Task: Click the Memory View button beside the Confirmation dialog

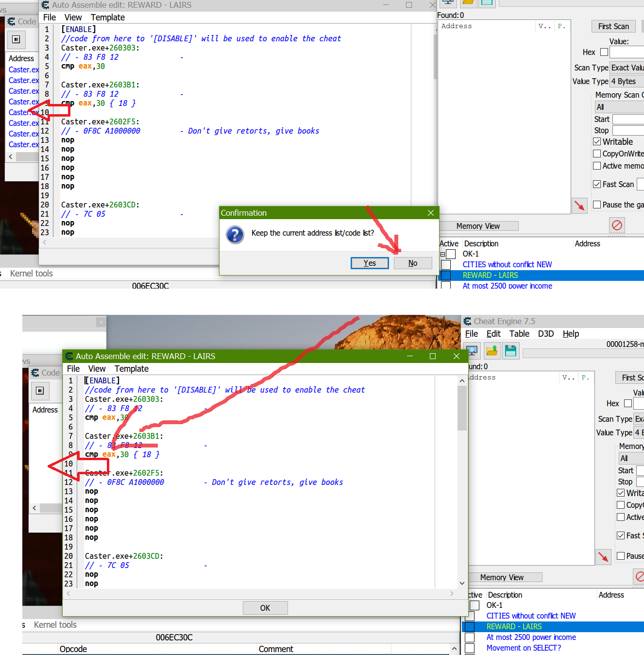Action: click(x=478, y=226)
